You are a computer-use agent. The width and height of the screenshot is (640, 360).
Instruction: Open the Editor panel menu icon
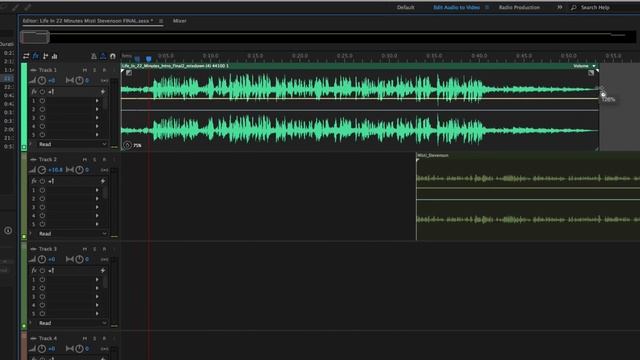(x=161, y=21)
